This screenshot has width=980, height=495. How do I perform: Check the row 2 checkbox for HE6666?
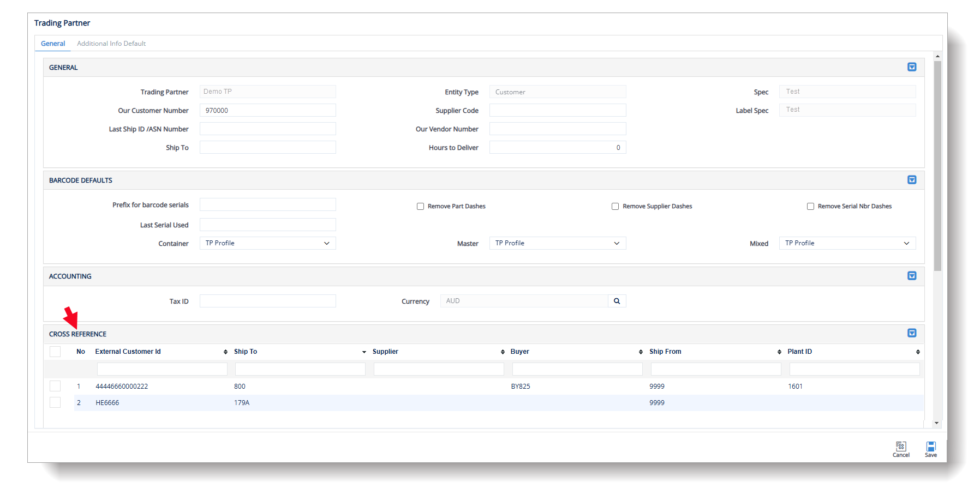(55, 402)
